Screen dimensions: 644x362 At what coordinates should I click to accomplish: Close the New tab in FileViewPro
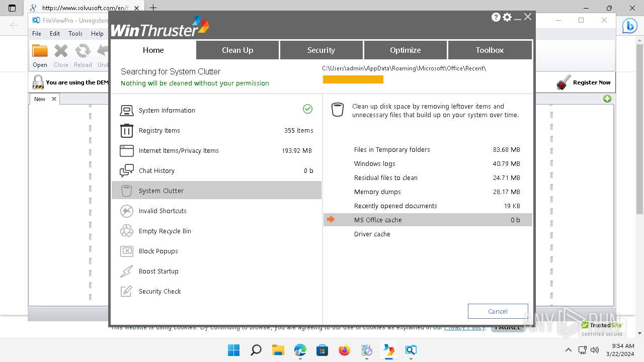(54, 99)
